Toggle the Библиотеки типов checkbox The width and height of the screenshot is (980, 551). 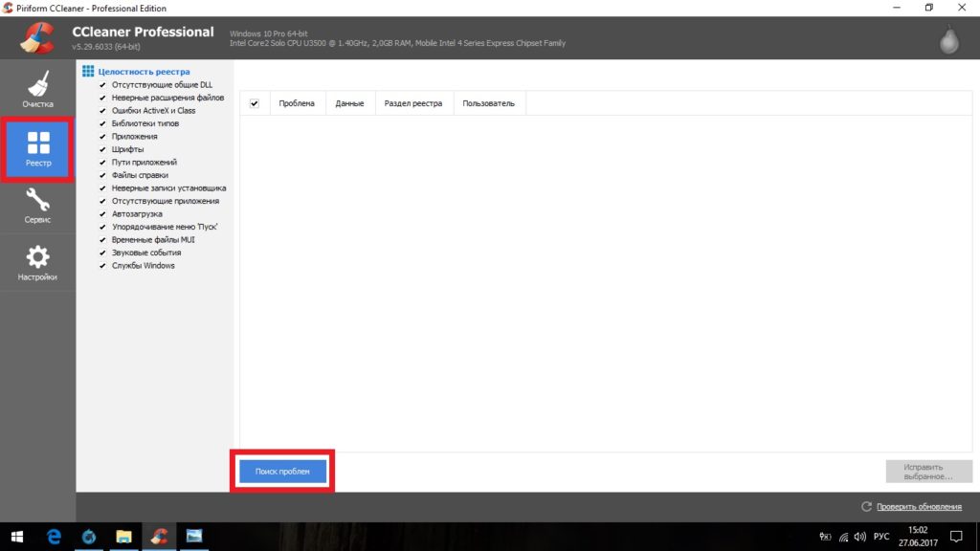[x=102, y=123]
